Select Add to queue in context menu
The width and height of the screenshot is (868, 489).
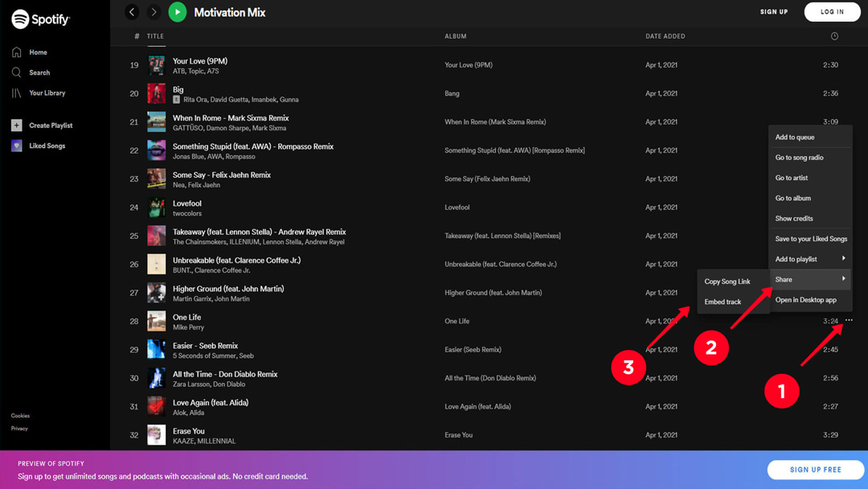pyautogui.click(x=810, y=138)
